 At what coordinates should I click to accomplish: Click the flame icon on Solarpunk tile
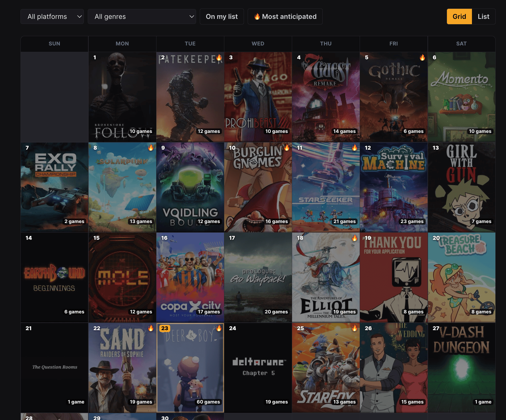(151, 148)
